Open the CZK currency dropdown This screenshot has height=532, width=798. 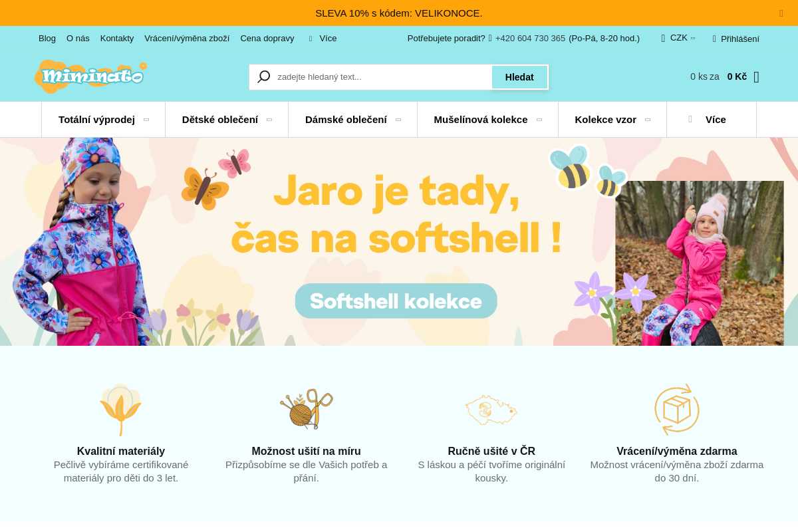tap(678, 38)
